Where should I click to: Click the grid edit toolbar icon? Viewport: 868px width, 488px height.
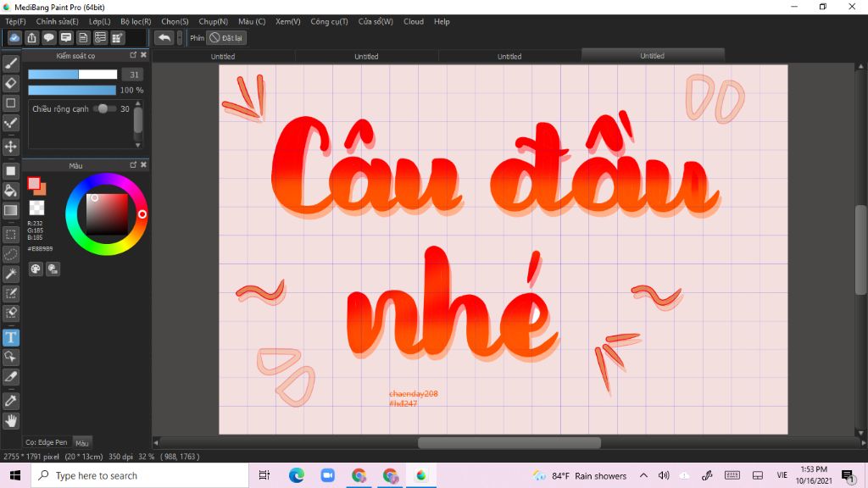117,37
